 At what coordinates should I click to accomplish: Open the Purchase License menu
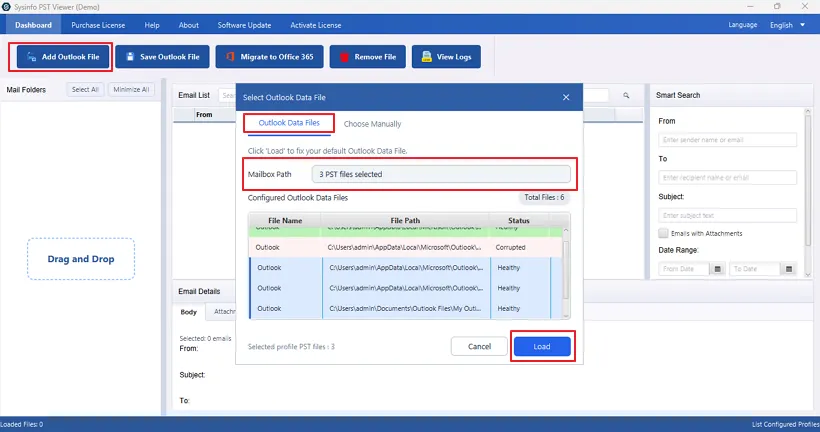[x=98, y=25]
